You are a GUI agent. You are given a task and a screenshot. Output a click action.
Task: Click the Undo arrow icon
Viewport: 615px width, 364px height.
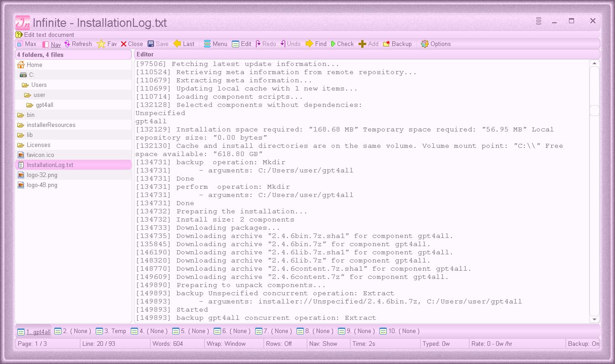(x=282, y=44)
